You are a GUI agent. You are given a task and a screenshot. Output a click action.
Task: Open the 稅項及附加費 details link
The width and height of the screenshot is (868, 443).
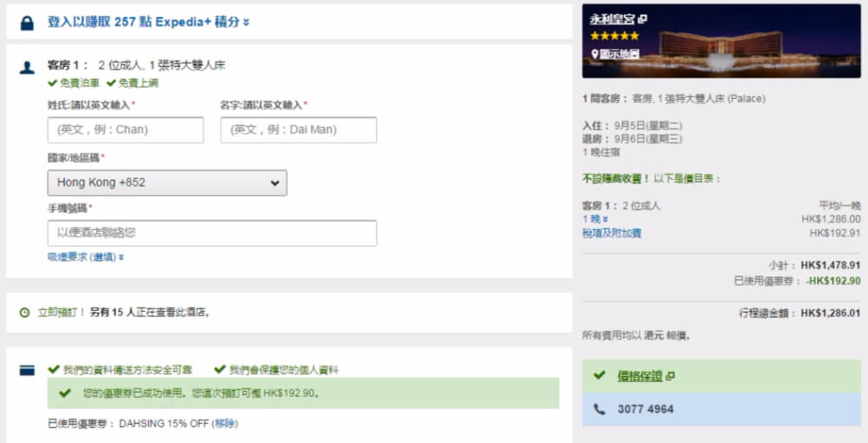(x=612, y=234)
